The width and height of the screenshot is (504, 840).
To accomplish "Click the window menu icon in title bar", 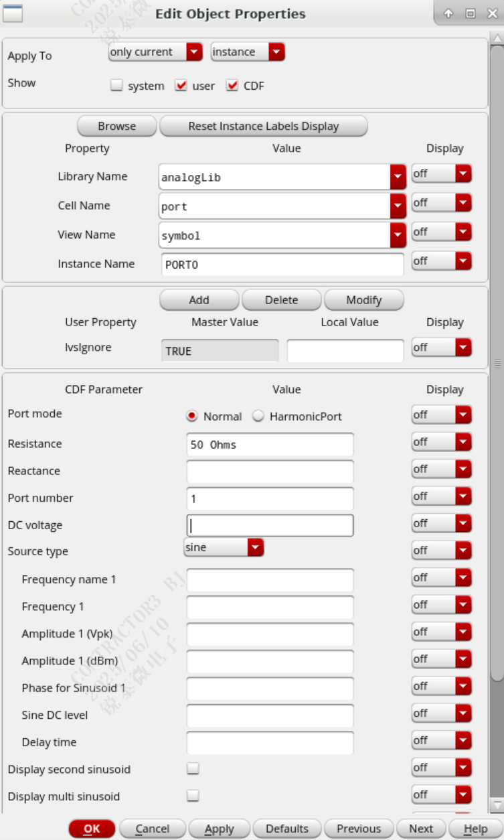I will coord(13,13).
